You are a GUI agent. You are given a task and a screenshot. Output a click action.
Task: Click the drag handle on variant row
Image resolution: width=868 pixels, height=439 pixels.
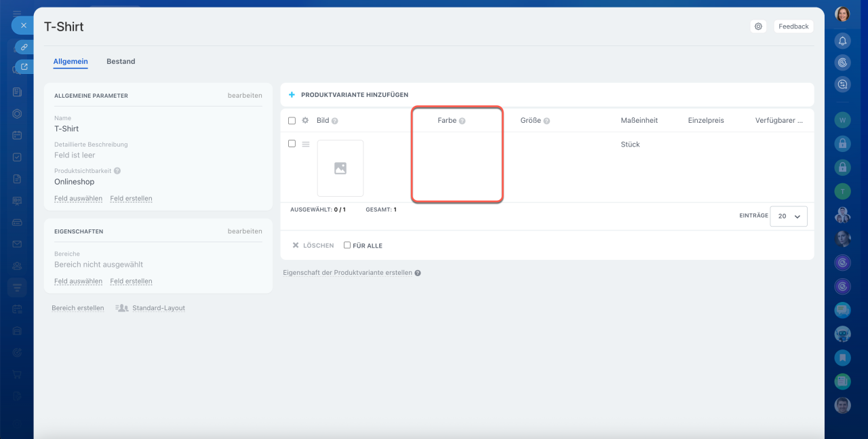306,144
